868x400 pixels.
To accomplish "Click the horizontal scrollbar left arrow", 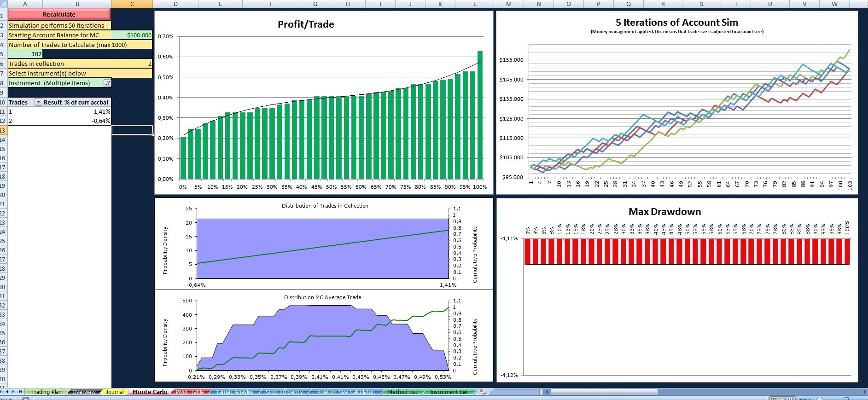I will (x=547, y=392).
